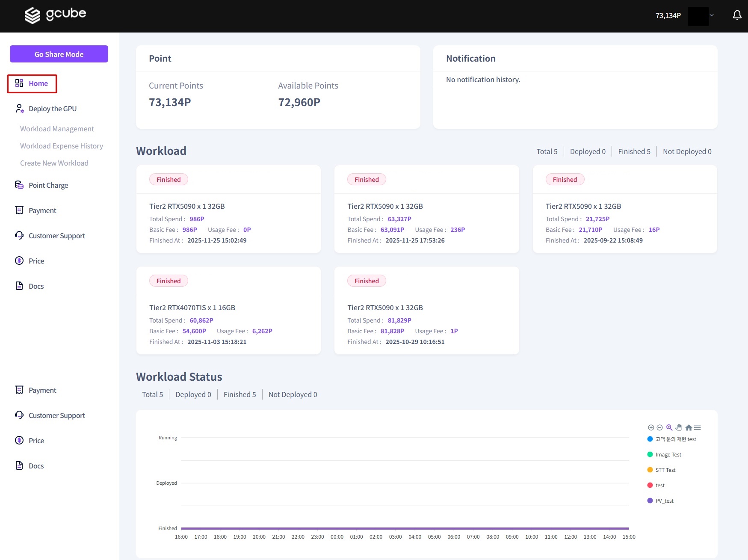
Task: Open the notification bell
Action: [x=737, y=16]
